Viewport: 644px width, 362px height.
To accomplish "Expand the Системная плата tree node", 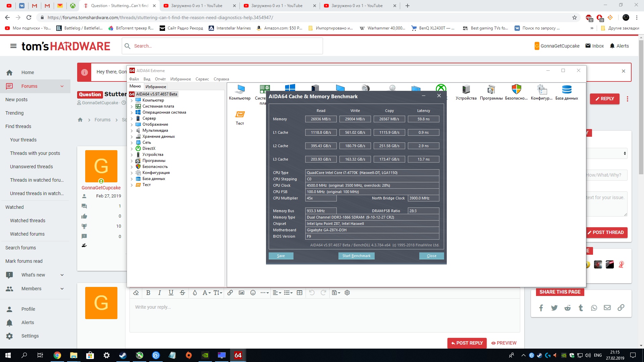I will click(132, 106).
